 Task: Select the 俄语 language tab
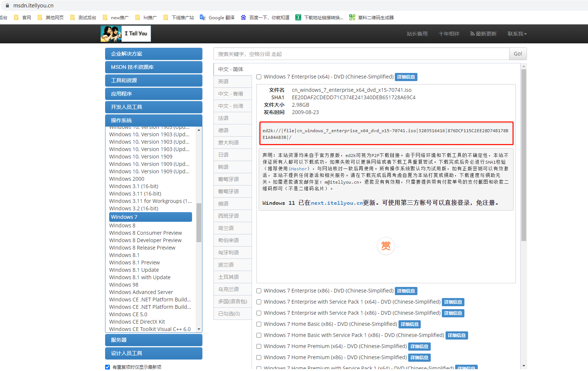(232, 204)
